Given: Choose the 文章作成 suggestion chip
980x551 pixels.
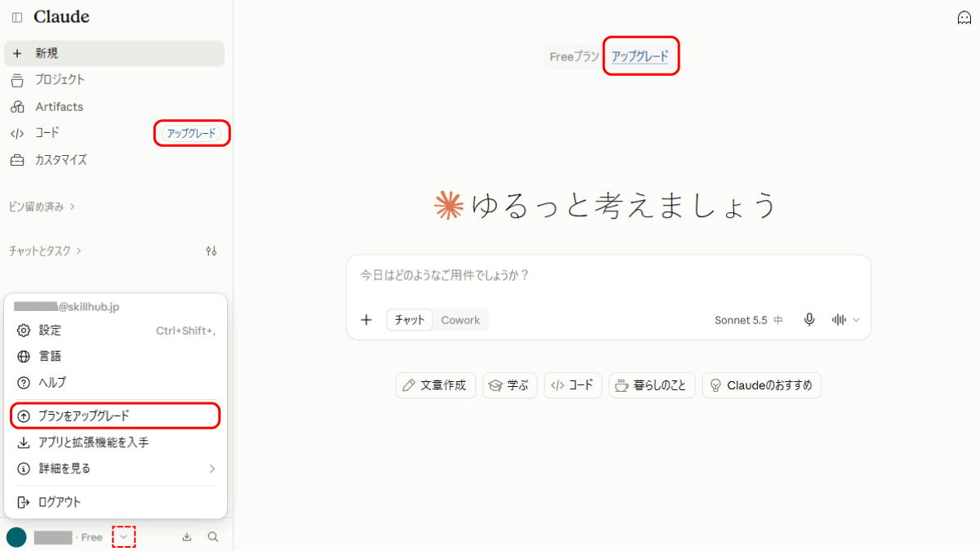Looking at the screenshot, I should click(436, 385).
